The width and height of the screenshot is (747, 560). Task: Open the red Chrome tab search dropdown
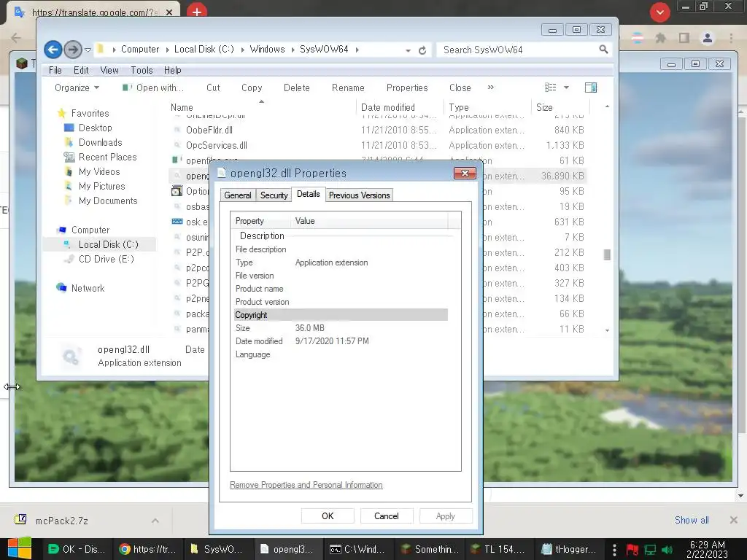pyautogui.click(x=659, y=12)
